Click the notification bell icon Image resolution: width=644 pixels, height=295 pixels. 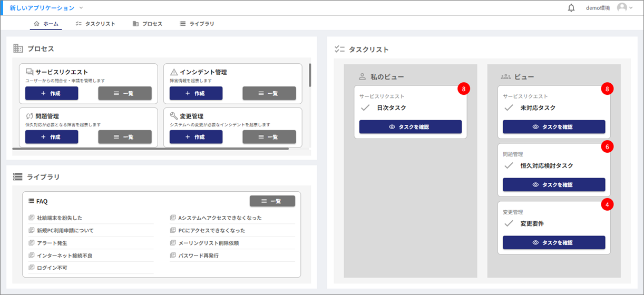tap(571, 8)
